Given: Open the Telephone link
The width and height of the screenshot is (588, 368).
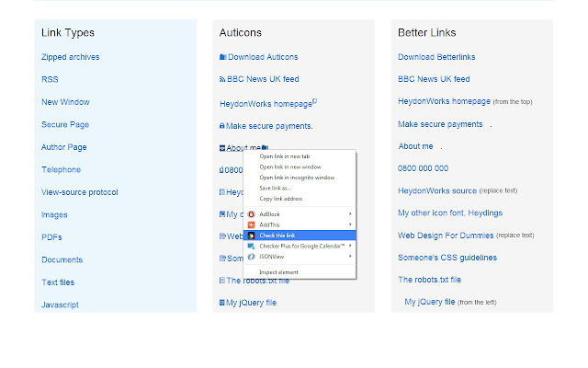Looking at the screenshot, I should click(x=62, y=169).
